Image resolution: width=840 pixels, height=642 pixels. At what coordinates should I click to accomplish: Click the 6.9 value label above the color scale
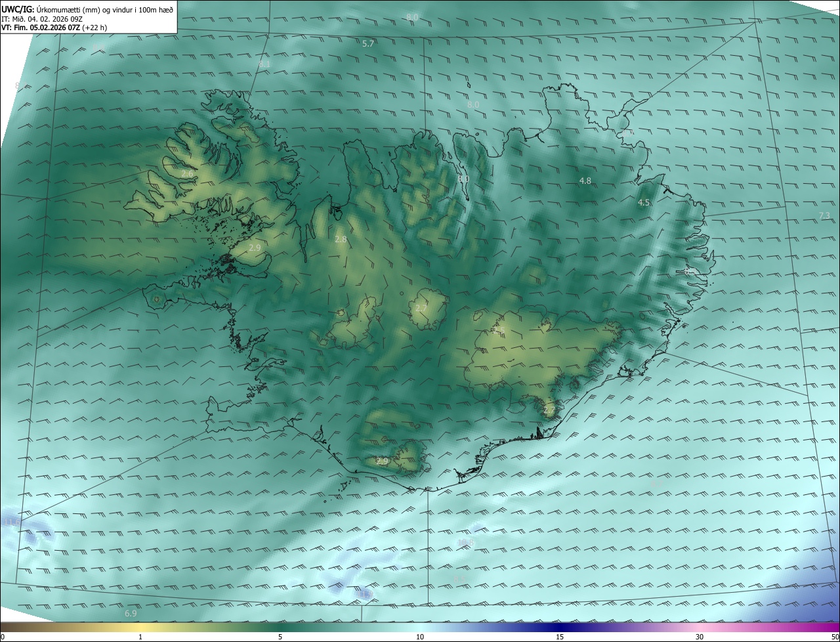tap(131, 613)
